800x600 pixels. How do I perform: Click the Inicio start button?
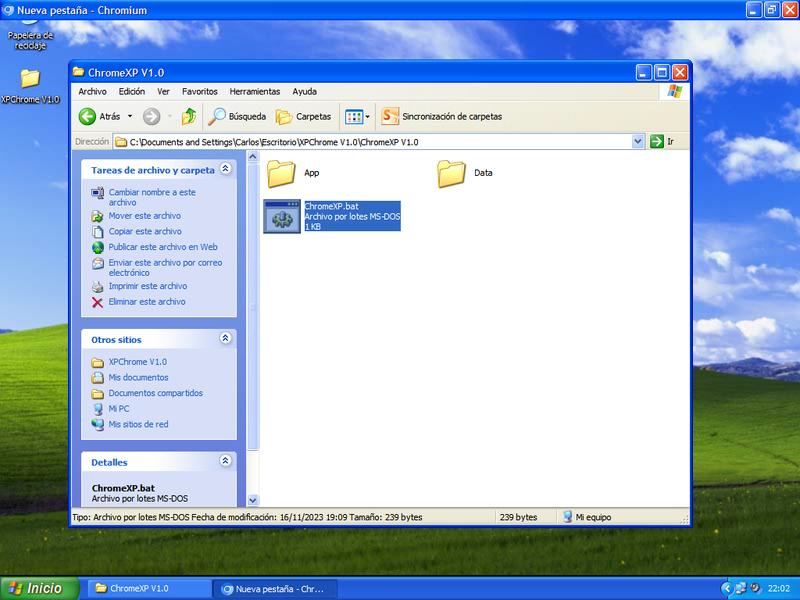click(39, 588)
